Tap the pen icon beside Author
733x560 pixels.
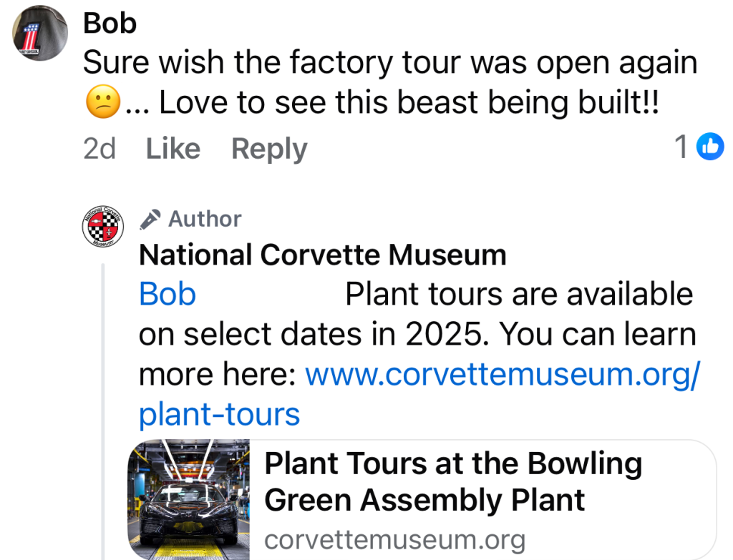click(150, 219)
